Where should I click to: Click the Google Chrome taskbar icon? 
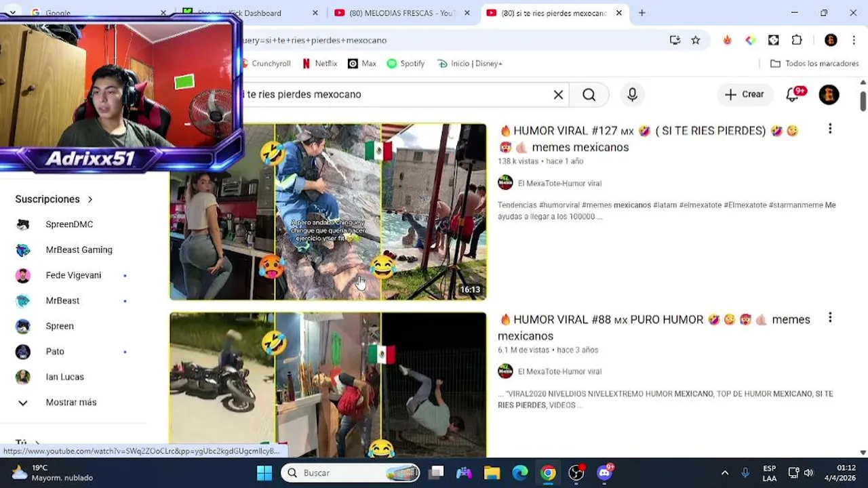tap(548, 472)
